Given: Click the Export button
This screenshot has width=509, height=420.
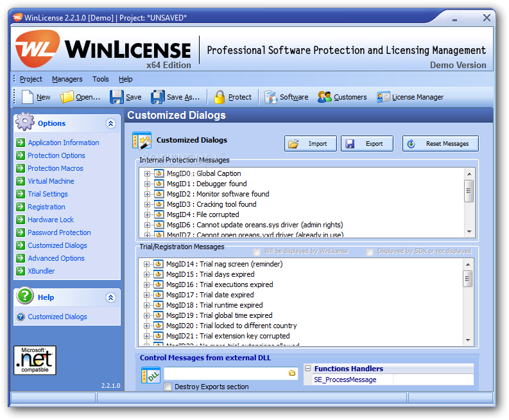Looking at the screenshot, I should click(x=367, y=144).
